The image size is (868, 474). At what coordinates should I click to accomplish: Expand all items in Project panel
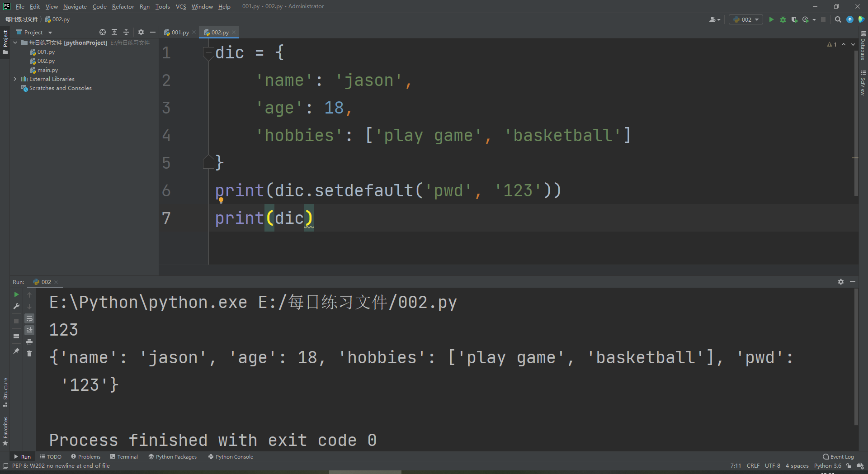coord(114,32)
